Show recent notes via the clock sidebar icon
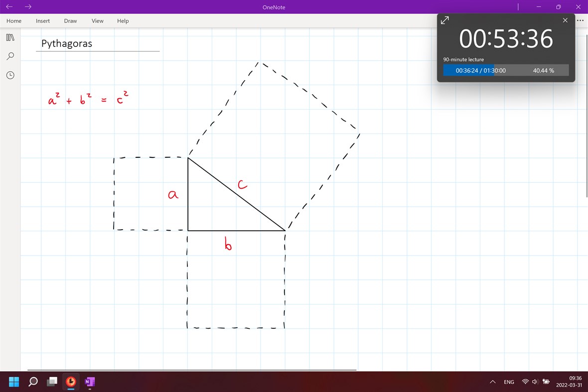Viewport: 588px width, 392px height. 10,75
